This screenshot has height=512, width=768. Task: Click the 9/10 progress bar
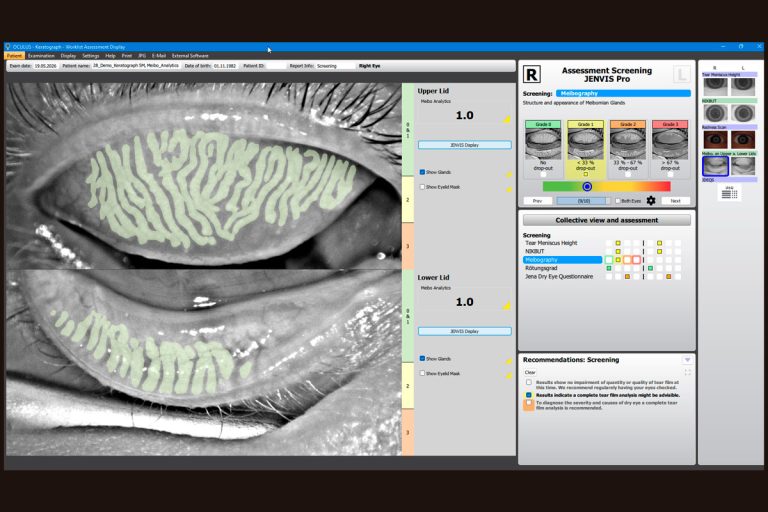[x=583, y=201]
